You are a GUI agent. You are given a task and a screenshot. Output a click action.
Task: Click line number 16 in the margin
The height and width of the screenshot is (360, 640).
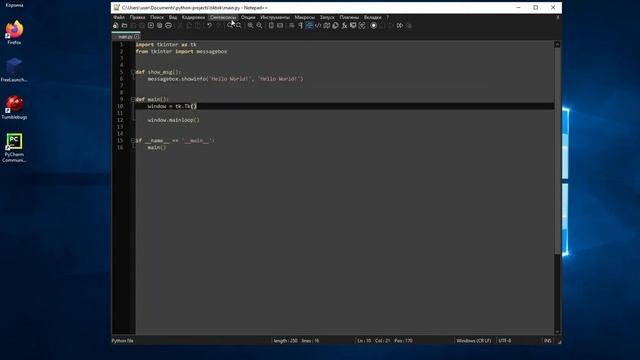[x=120, y=147]
